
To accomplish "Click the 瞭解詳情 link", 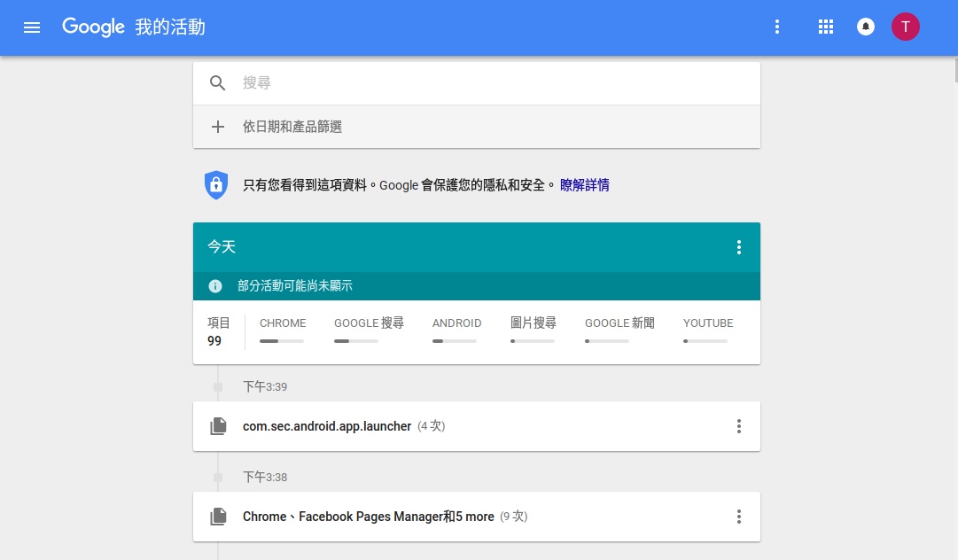I will 584,185.
